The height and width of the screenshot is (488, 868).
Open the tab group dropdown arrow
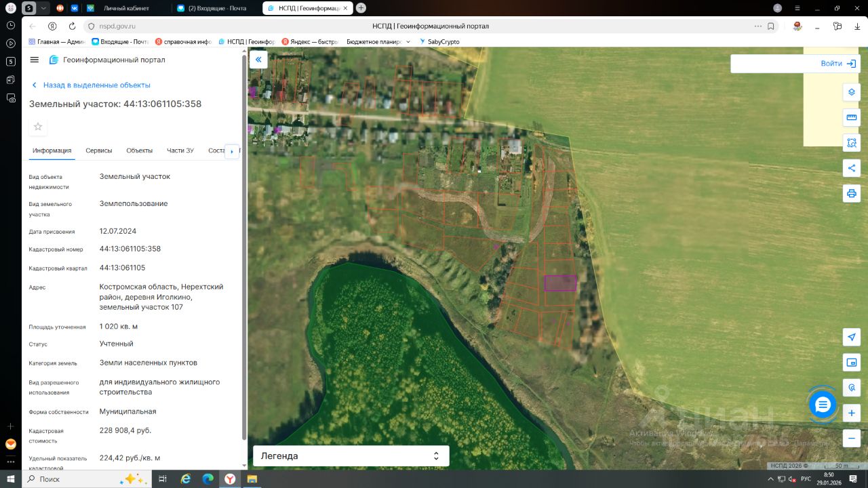44,8
